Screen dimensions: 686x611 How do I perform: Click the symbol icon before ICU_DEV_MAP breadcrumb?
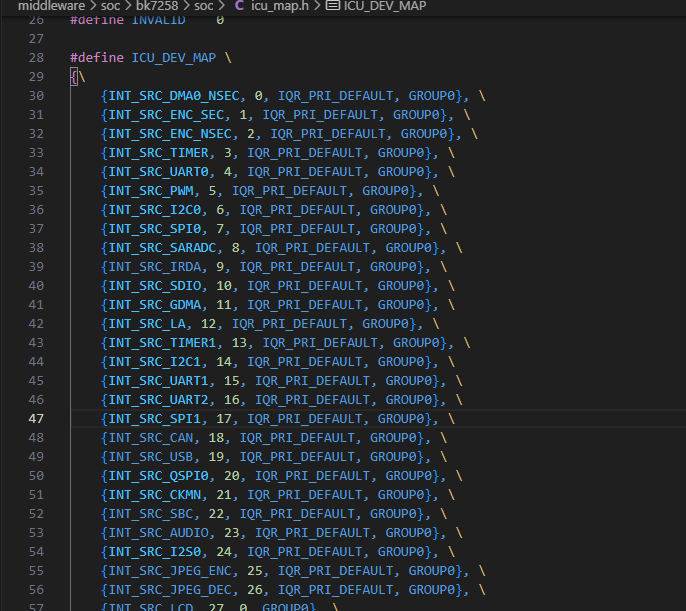333,6
